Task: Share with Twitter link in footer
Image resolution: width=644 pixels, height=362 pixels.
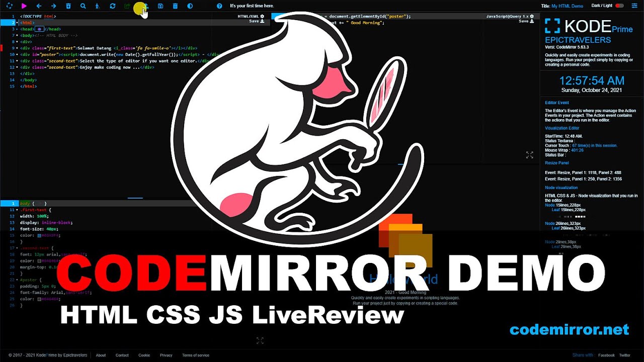Action: coord(624,355)
